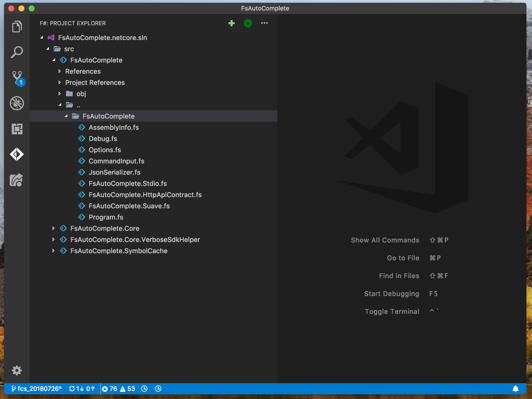532x399 pixels.
Task: Click the F# project icon beside FsAutoComplete.Core
Action: (63, 228)
